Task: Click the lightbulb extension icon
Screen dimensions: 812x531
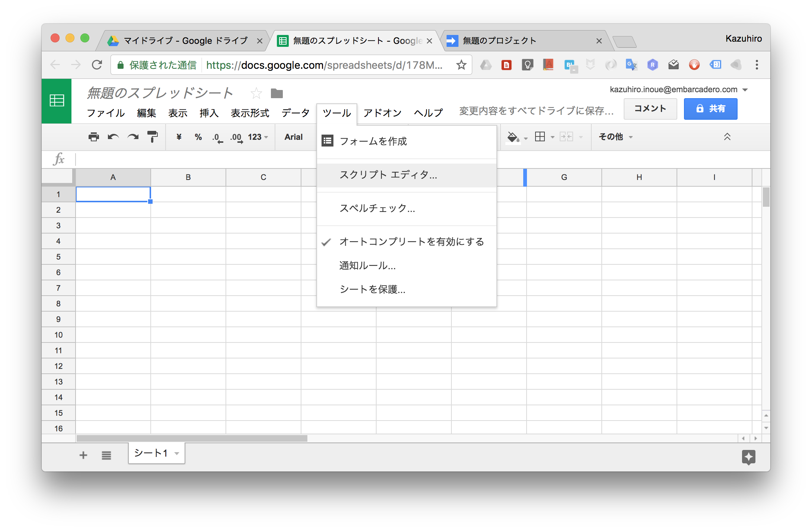Action: [x=527, y=65]
